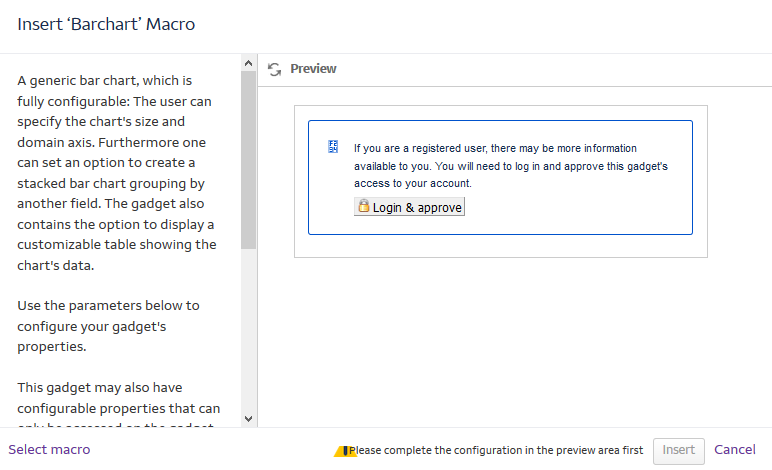Screen dimensions: 772x470
Task: Click the scrollbar up arrow in description panel
Action: [249, 63]
